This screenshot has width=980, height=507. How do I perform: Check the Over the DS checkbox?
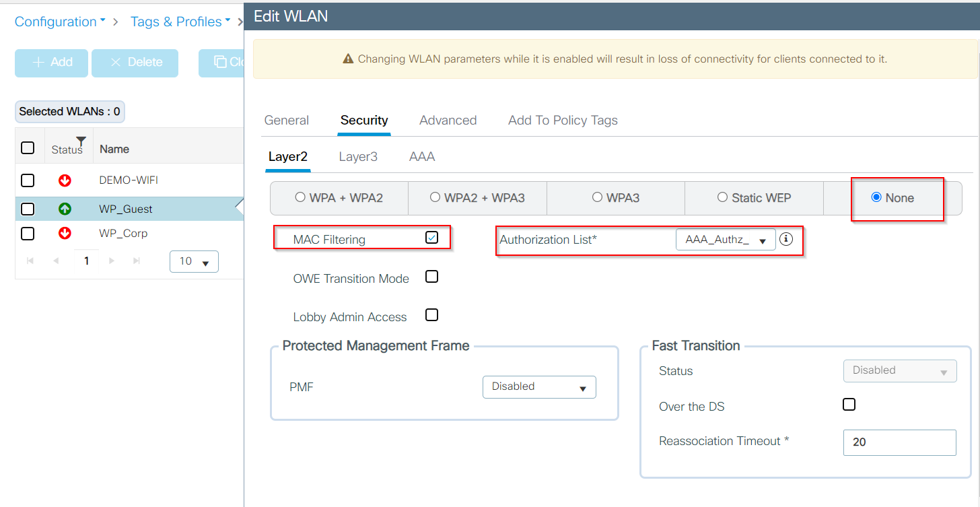849,404
